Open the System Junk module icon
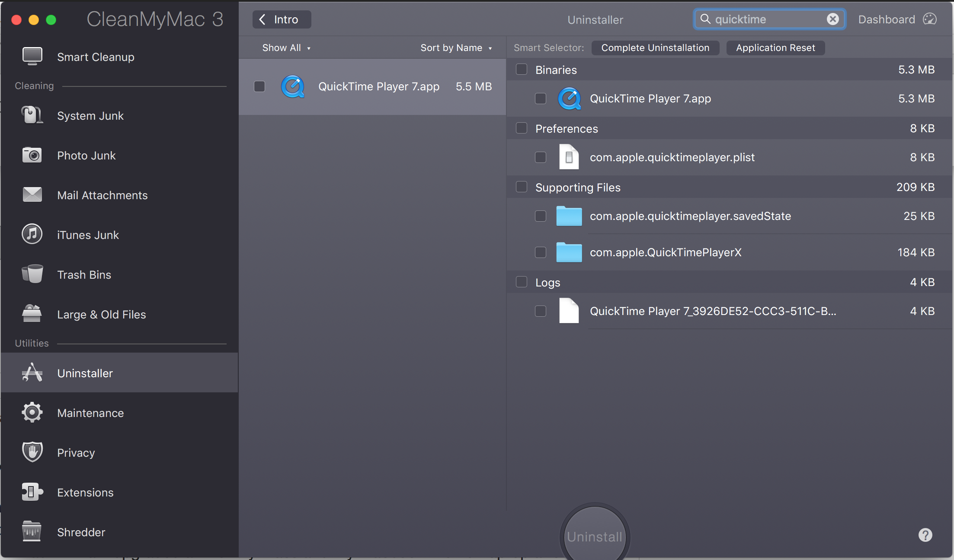Screen dimensions: 954x560 (x=32, y=115)
